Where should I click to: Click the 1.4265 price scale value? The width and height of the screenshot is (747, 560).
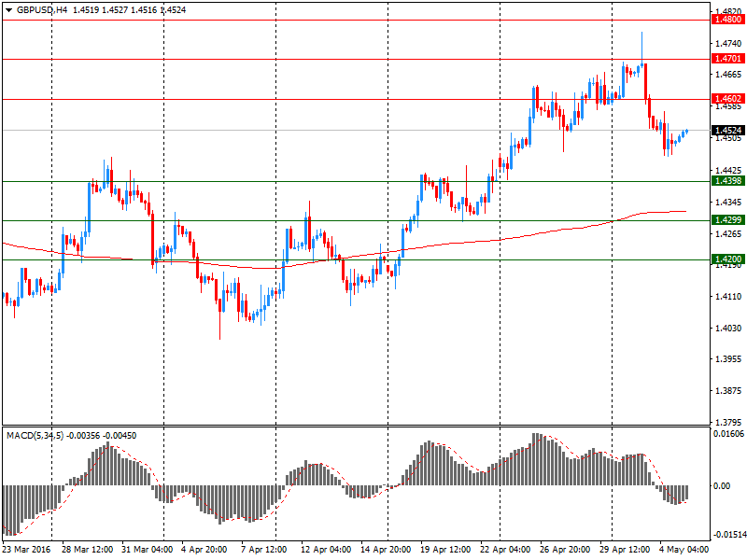729,234
